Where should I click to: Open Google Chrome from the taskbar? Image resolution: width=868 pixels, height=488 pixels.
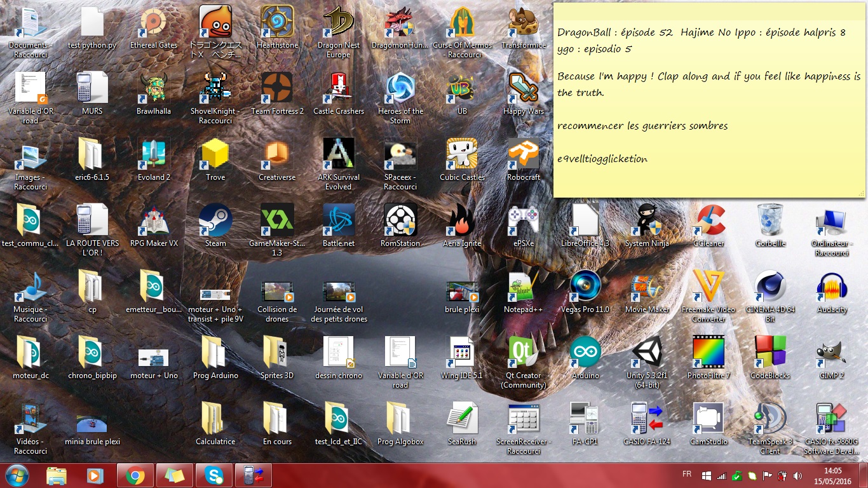coord(135,475)
